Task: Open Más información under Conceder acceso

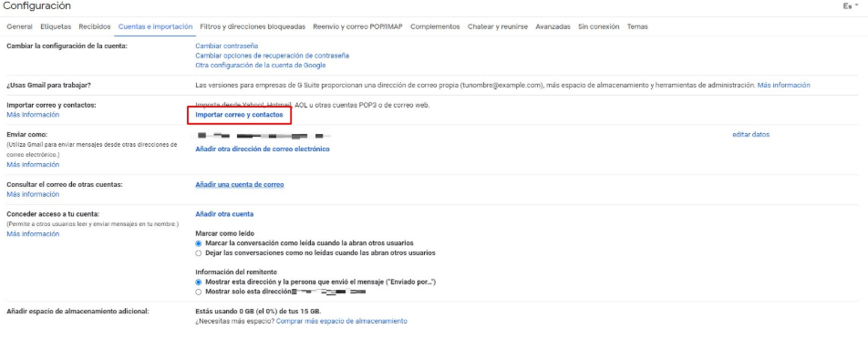Action: click(x=33, y=234)
